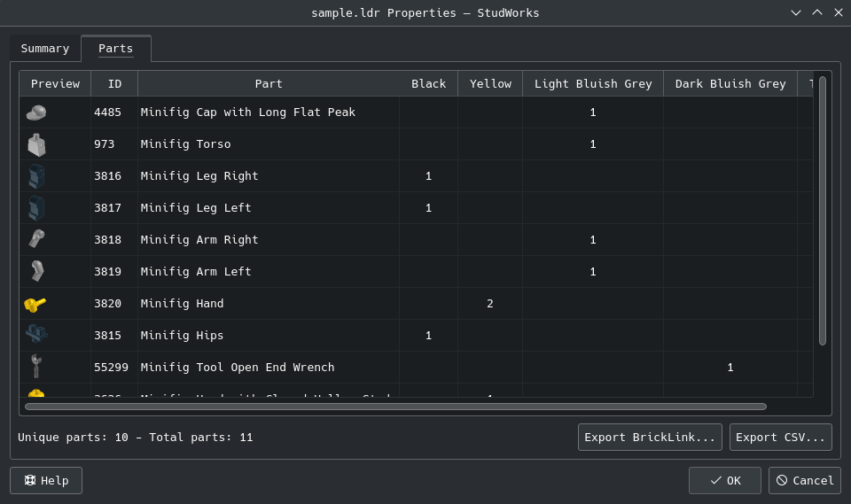
Task: Select part ID 3817 cell
Action: [114, 208]
